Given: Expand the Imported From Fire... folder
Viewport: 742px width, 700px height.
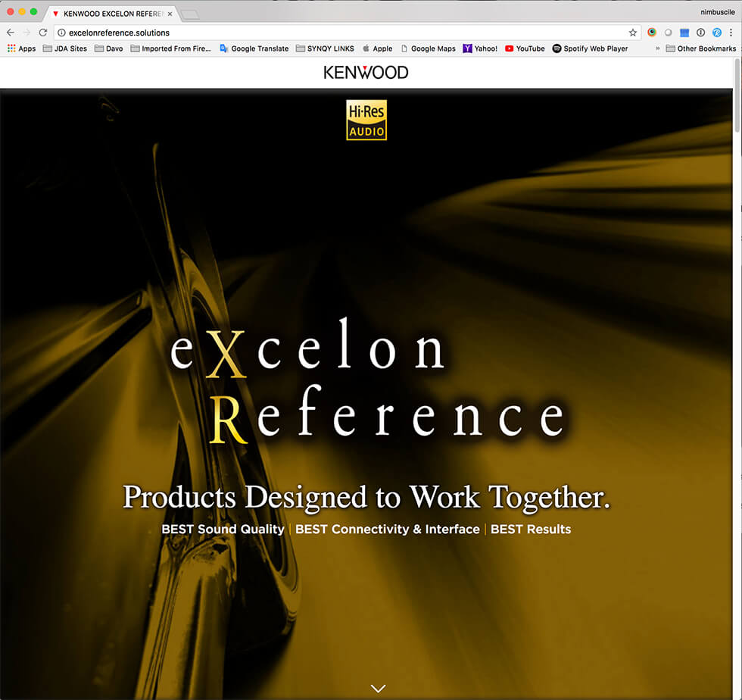Looking at the screenshot, I should click(171, 48).
